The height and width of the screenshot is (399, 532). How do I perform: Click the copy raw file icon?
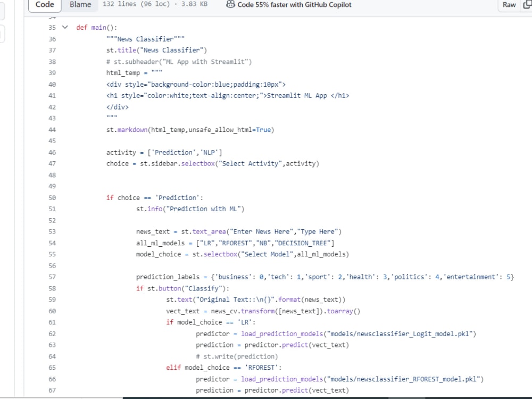tap(528, 5)
